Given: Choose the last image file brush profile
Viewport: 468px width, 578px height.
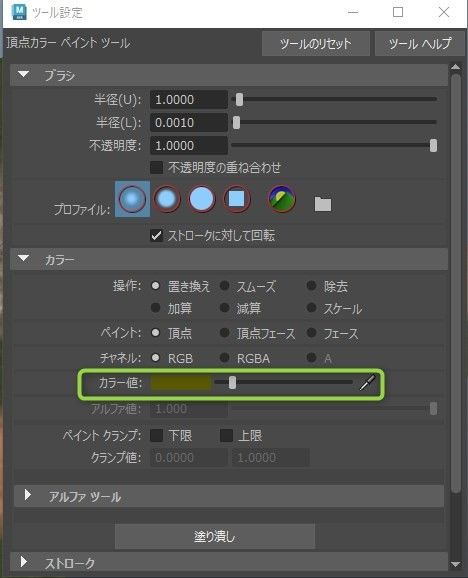Looking at the screenshot, I should click(x=282, y=199).
